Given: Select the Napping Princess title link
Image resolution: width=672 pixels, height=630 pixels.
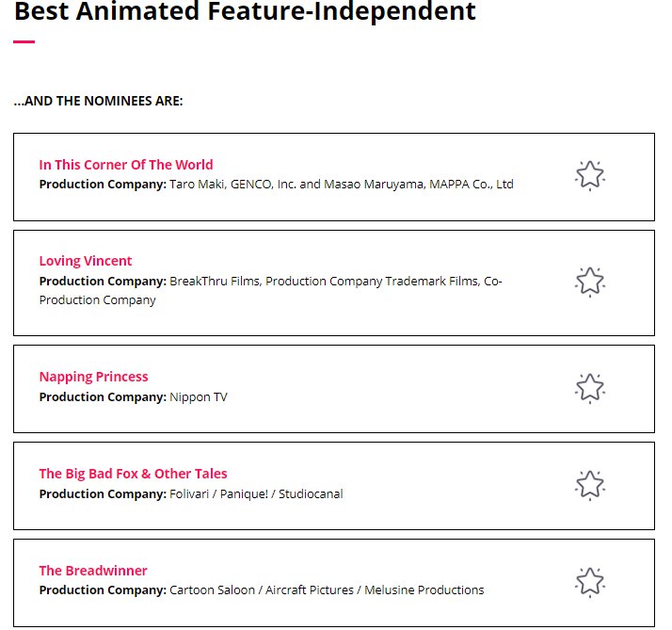Looking at the screenshot, I should point(93,377).
